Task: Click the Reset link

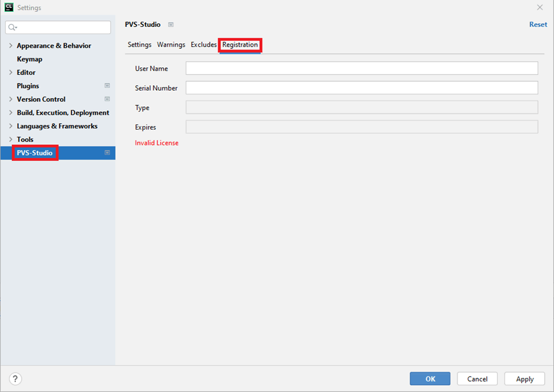Action: (x=538, y=25)
